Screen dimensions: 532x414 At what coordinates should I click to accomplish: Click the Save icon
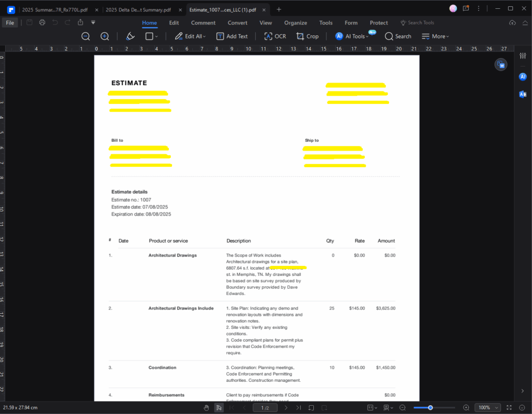click(x=30, y=22)
